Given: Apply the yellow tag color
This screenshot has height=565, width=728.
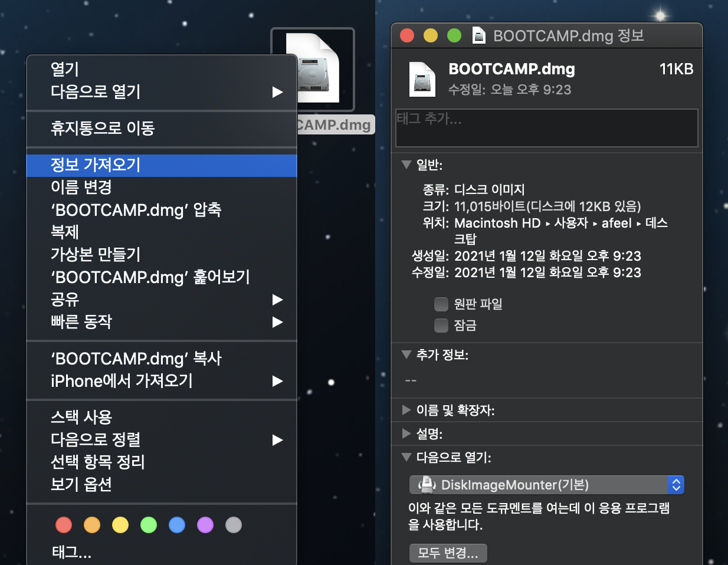Looking at the screenshot, I should (120, 525).
